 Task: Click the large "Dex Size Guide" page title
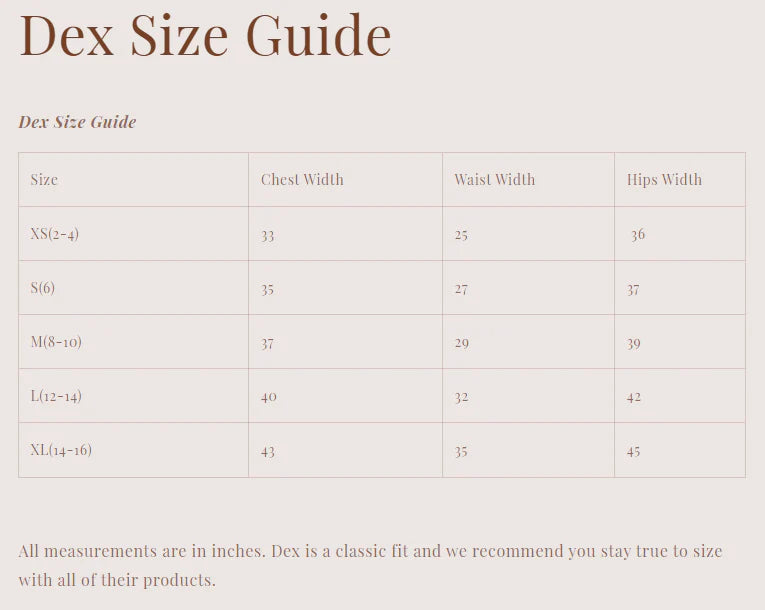click(205, 35)
